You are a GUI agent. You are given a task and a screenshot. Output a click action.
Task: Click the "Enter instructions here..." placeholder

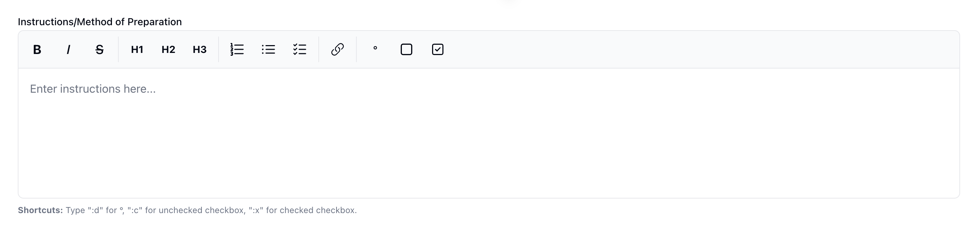[x=93, y=89]
